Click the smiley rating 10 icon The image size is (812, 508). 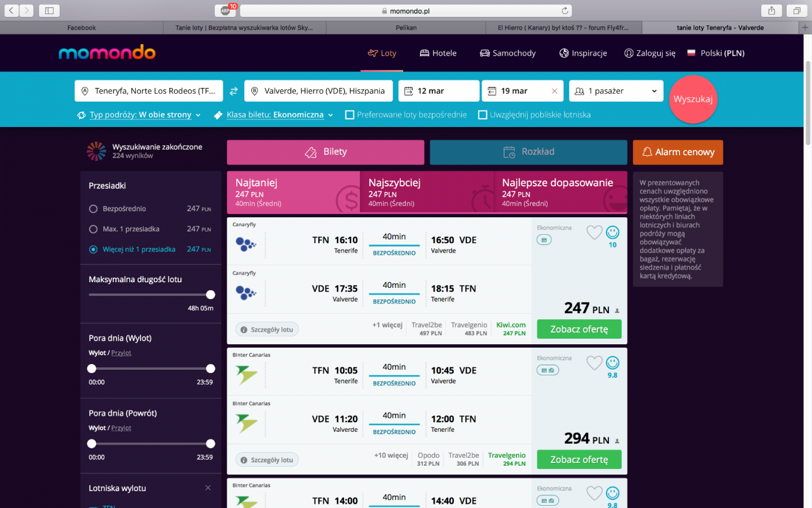click(612, 233)
